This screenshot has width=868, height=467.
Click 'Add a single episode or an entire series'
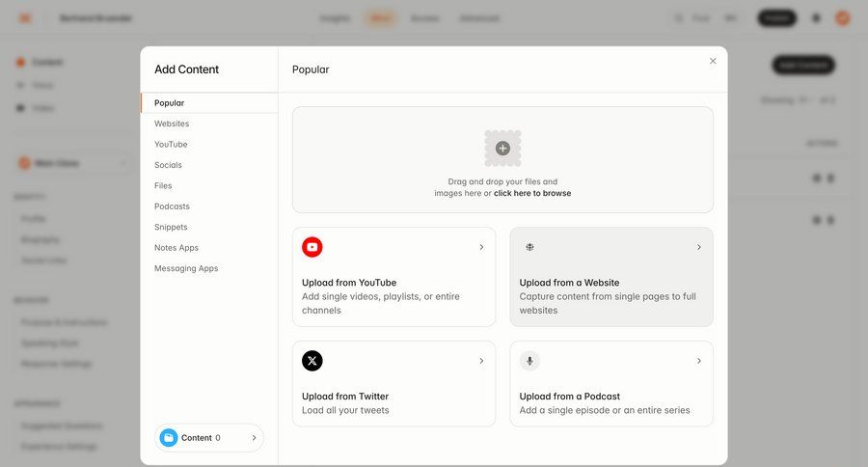point(605,410)
